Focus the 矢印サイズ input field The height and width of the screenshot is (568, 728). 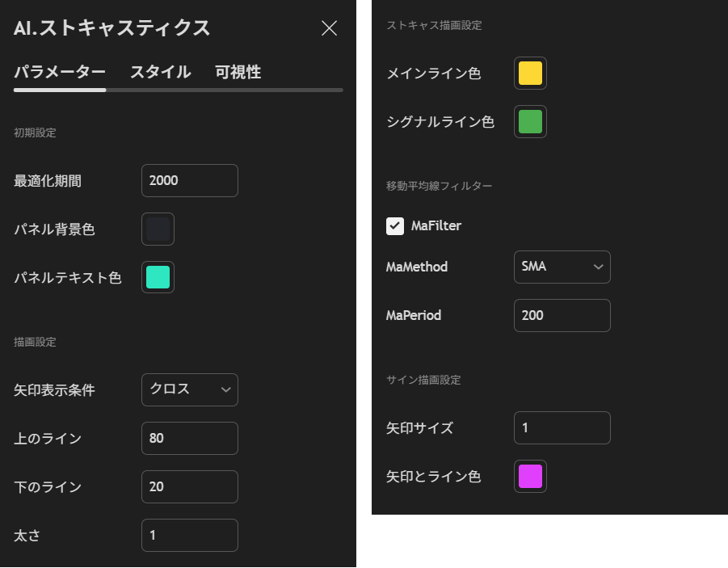[x=562, y=427]
